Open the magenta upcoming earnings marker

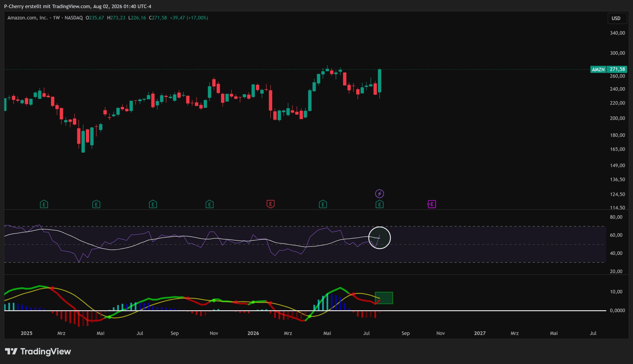point(431,204)
